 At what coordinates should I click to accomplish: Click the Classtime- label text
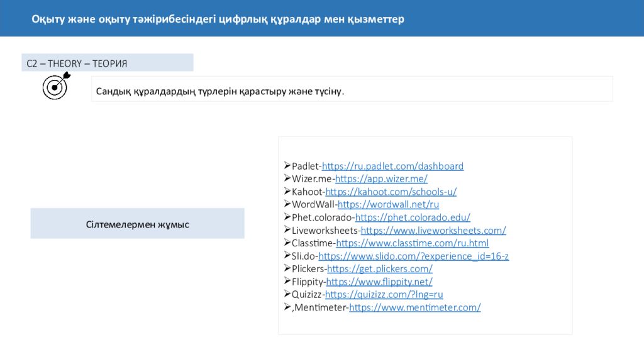[314, 243]
